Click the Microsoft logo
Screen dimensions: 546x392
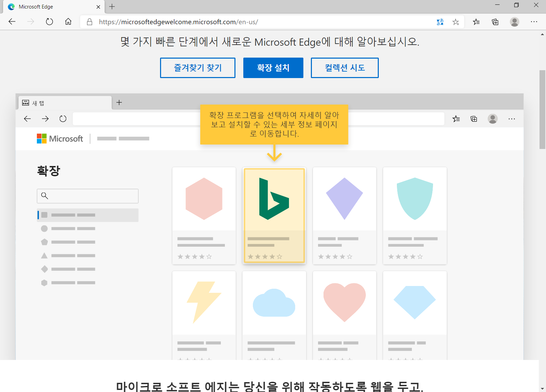[x=60, y=138]
